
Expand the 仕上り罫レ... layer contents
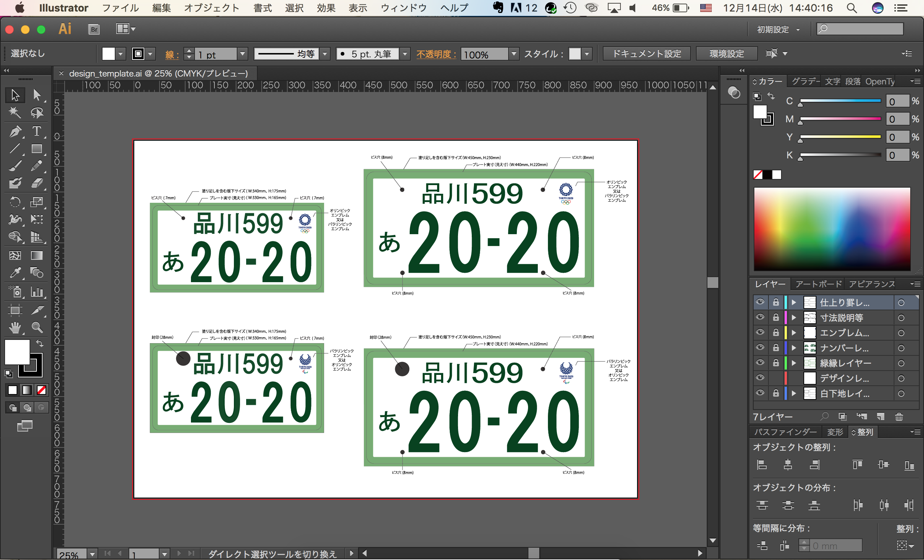[793, 302]
